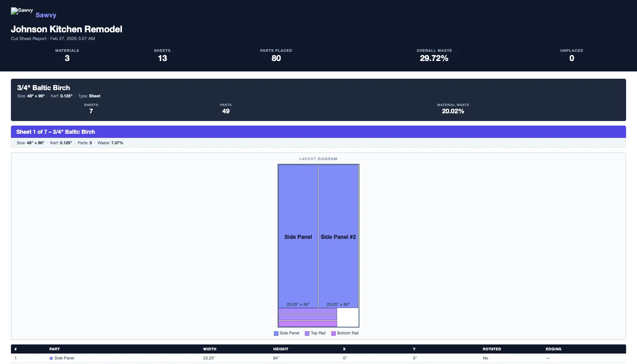
Task: Sort the parts table by ROTATED
Action: coord(492,349)
